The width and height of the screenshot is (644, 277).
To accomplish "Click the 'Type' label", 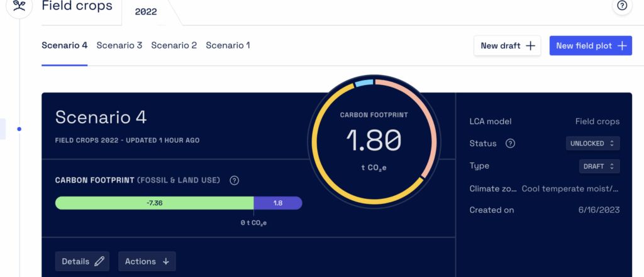I will pos(479,166).
